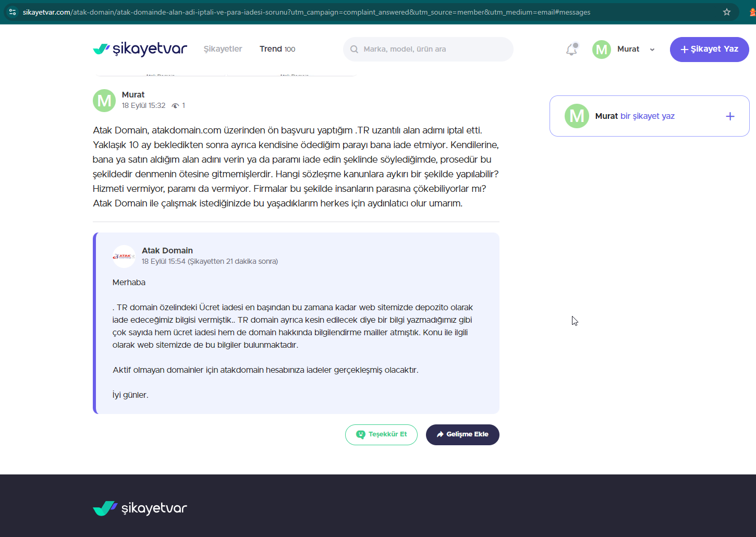
Task: View site information icon in address bar
Action: coord(13,12)
